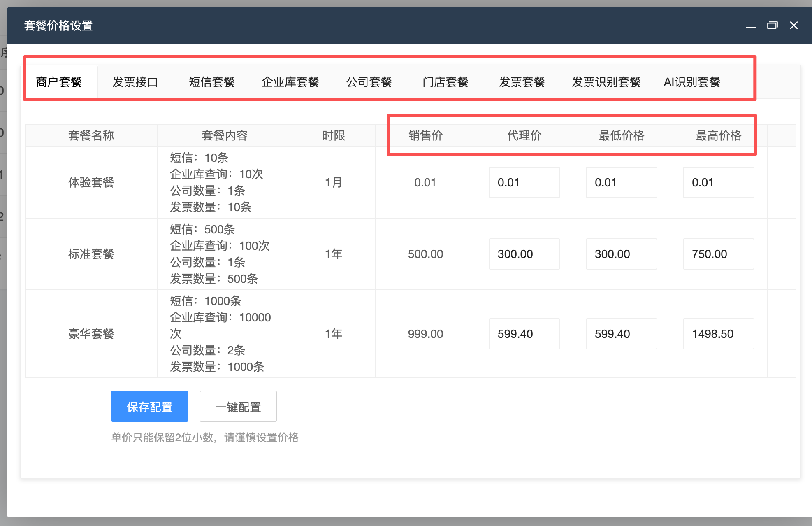
Task: Maximize the 套餐价格设置 dialog window
Action: 772,26
